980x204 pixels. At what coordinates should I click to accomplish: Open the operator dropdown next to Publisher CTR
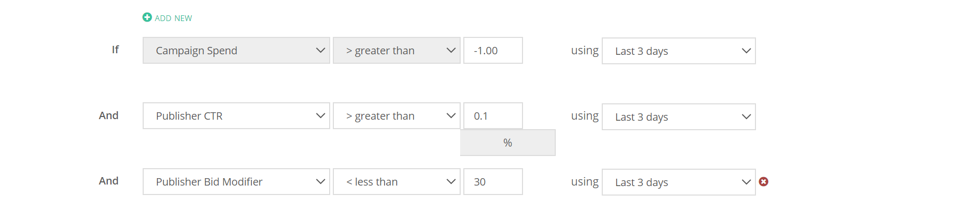[x=397, y=116]
